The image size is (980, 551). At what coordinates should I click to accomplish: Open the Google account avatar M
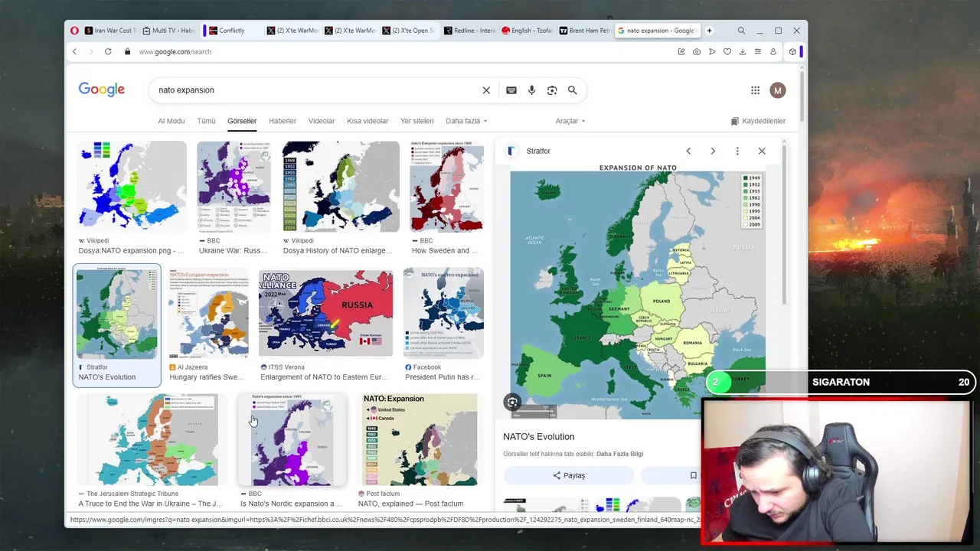778,90
